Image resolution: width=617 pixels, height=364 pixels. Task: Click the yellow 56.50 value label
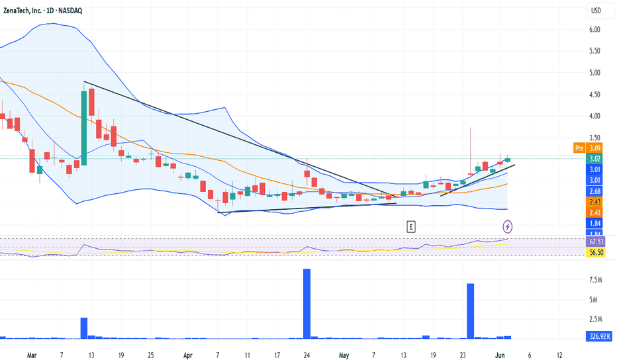(x=596, y=252)
